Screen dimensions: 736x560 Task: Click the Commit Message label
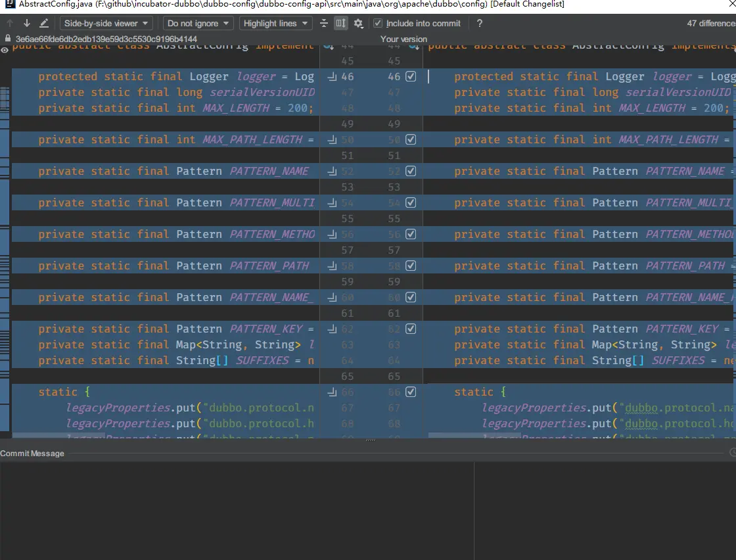32,454
